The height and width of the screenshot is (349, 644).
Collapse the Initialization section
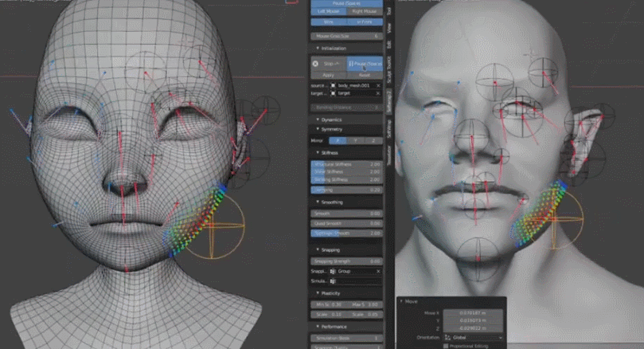click(x=318, y=49)
